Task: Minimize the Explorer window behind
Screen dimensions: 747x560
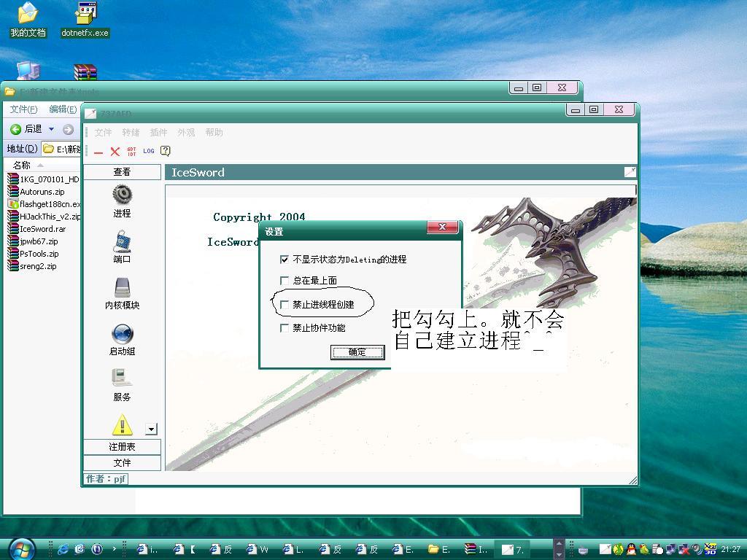Action: [519, 88]
